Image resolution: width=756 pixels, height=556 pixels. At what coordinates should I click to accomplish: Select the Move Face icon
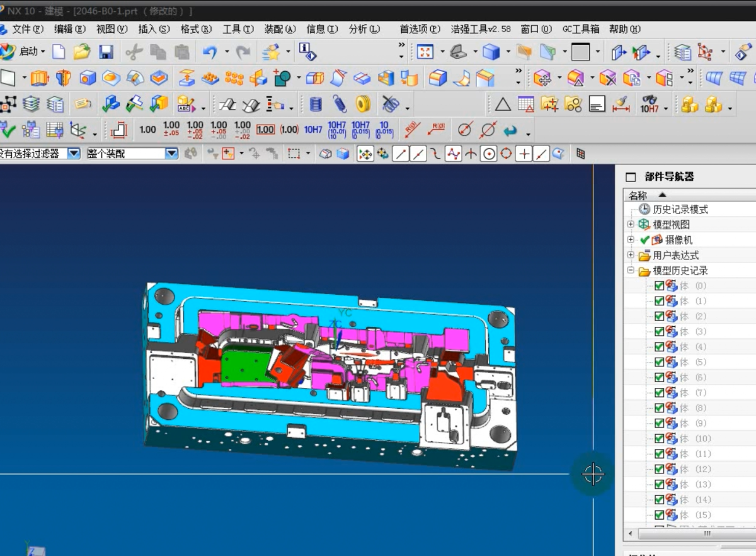[x=544, y=78]
